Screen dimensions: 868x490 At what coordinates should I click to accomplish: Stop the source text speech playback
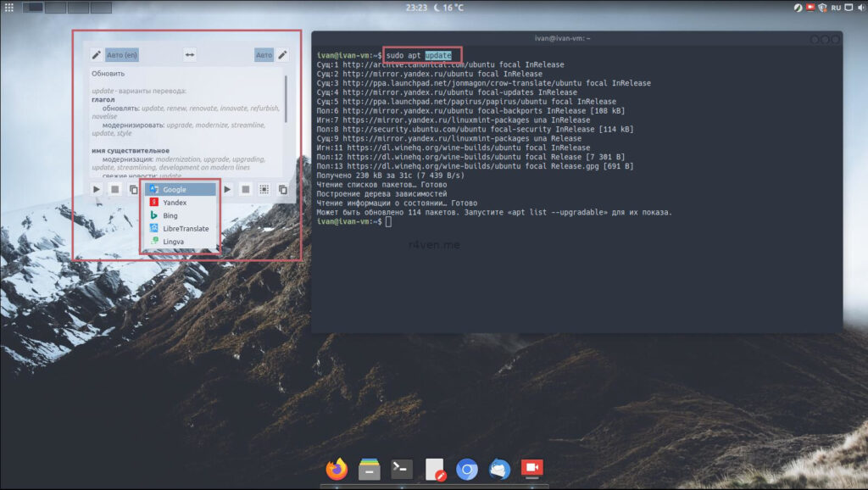pyautogui.click(x=115, y=189)
